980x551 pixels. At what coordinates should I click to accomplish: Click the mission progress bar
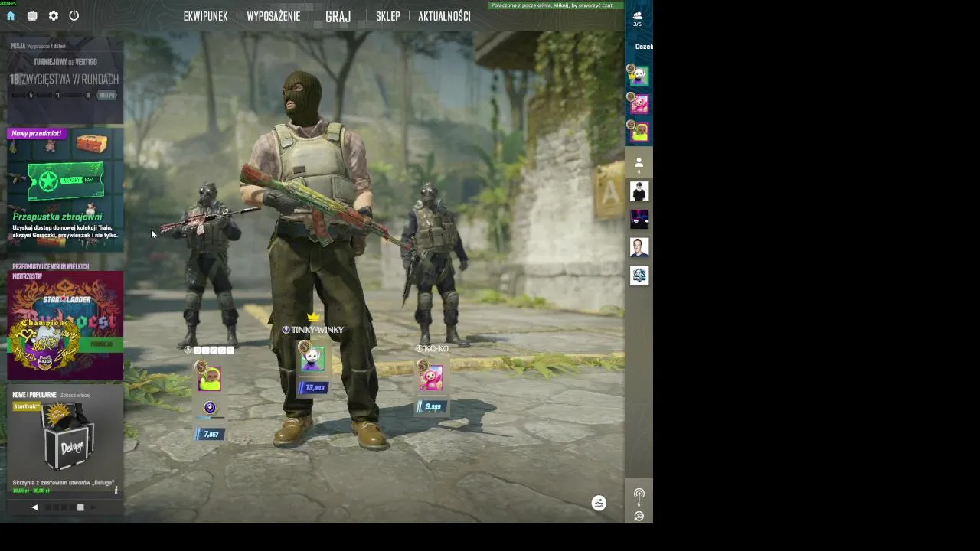coord(51,96)
